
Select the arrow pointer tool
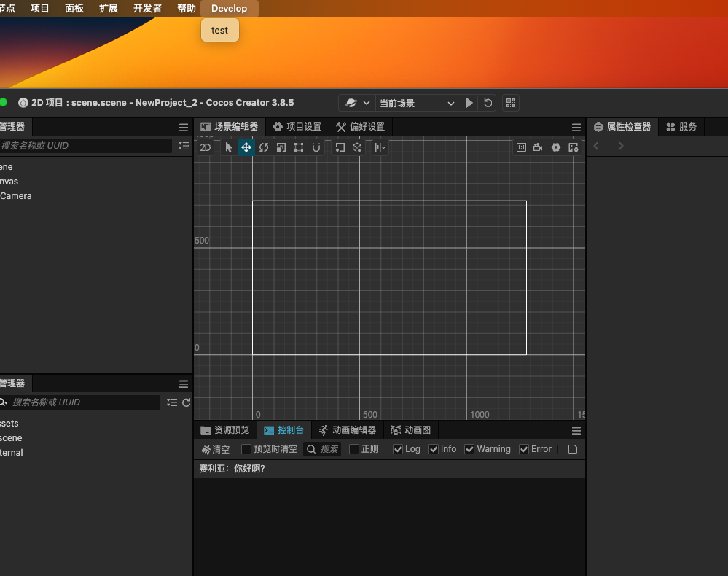pos(228,148)
